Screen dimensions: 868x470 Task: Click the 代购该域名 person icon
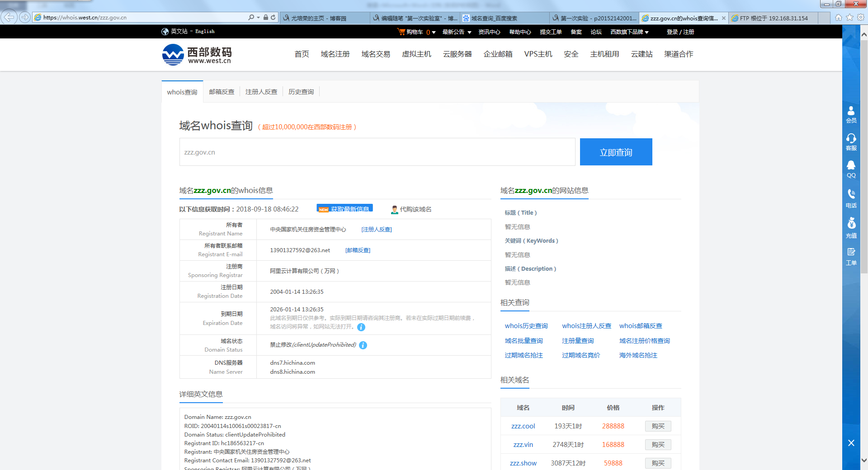point(395,209)
